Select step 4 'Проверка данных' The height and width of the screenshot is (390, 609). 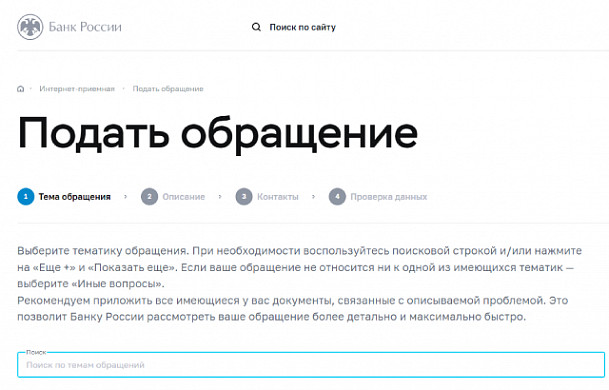point(378,197)
